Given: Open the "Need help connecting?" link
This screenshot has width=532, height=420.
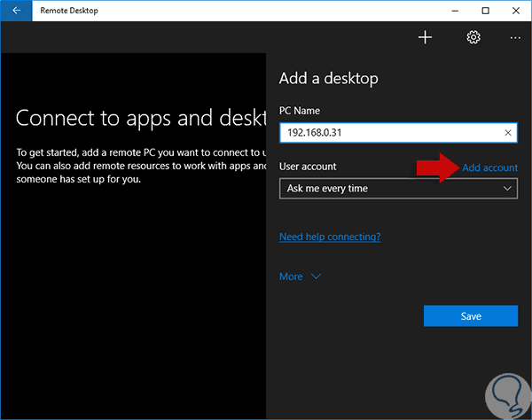Looking at the screenshot, I should click(330, 237).
